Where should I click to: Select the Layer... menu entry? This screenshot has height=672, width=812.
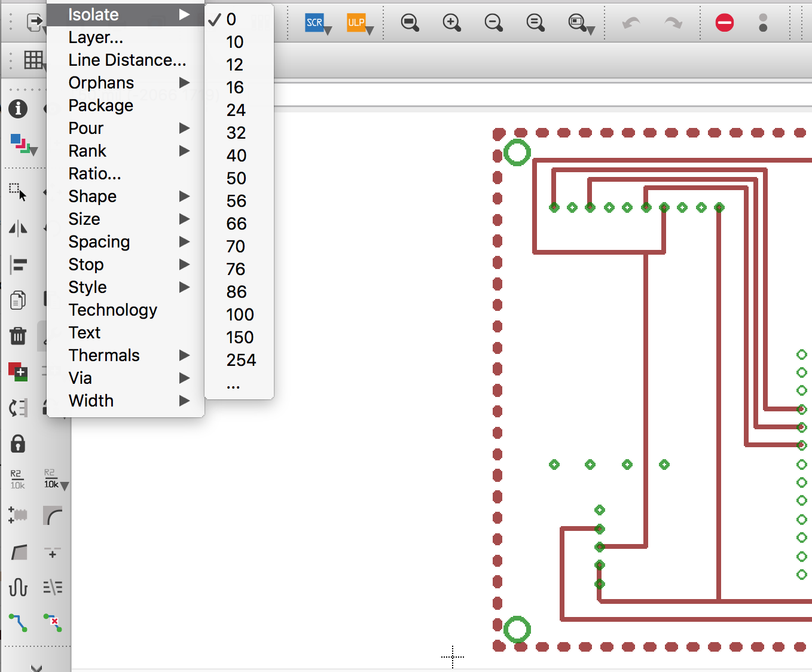point(96,37)
